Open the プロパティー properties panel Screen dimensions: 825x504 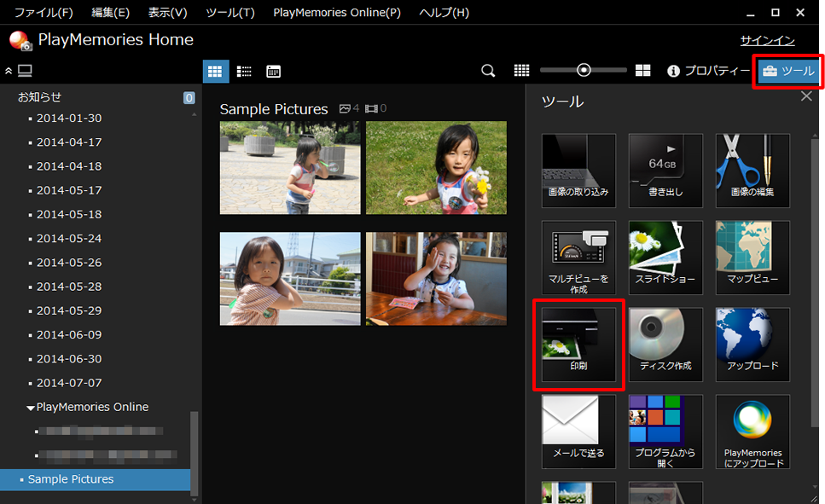click(708, 71)
